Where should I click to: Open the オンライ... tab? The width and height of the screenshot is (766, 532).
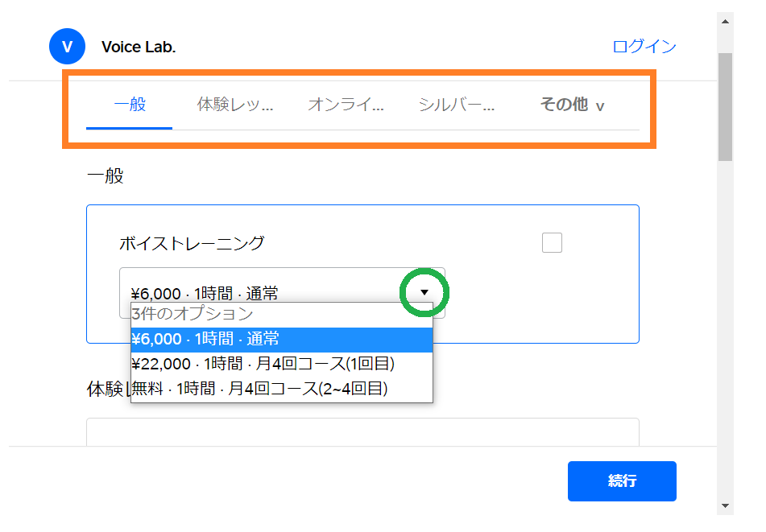pyautogui.click(x=346, y=105)
